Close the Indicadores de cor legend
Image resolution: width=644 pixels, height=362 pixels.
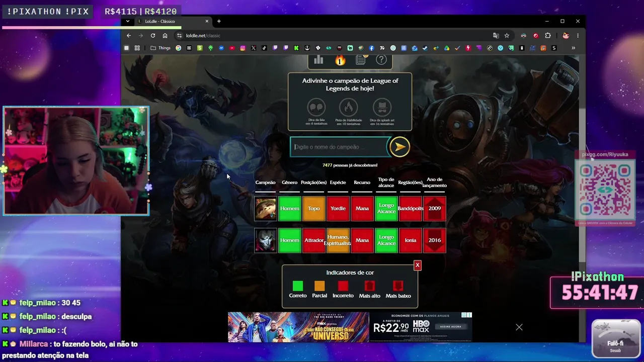417,265
